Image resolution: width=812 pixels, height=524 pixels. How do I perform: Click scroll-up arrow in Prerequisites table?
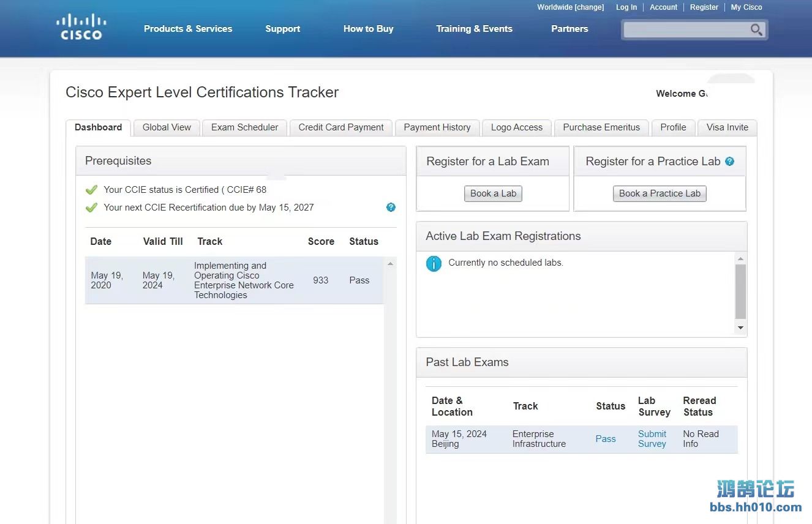pyautogui.click(x=390, y=263)
